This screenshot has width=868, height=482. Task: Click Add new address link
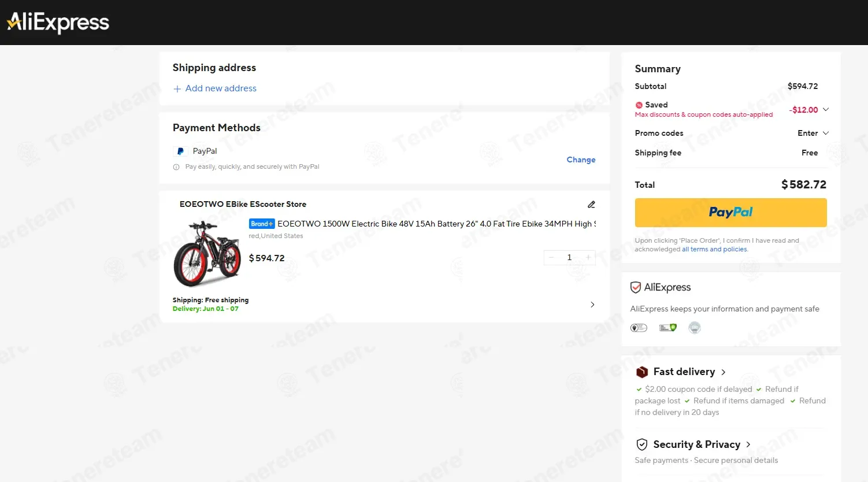(x=221, y=88)
